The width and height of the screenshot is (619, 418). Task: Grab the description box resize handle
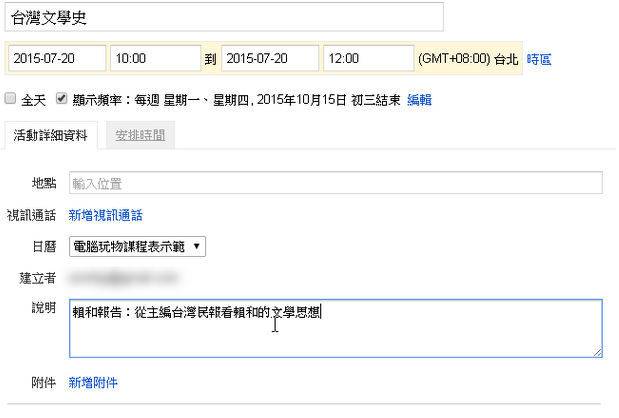(x=597, y=352)
